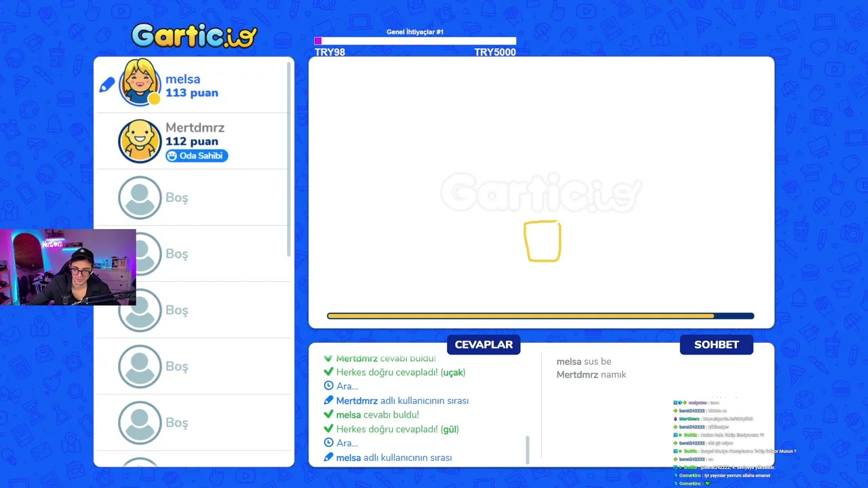Screen dimensions: 868x488
Task: Click the TRY98 donation goal bar
Action: coord(415,41)
